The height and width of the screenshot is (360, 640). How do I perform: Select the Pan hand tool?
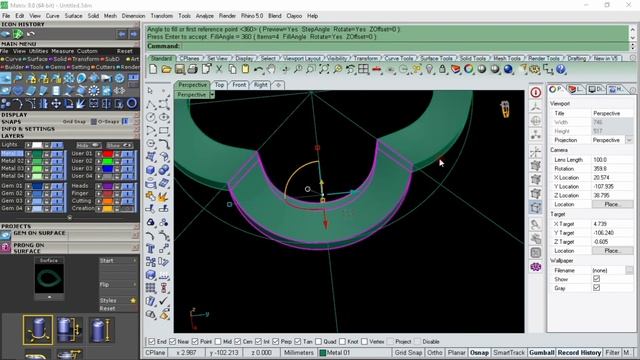pyautogui.click(x=271, y=69)
